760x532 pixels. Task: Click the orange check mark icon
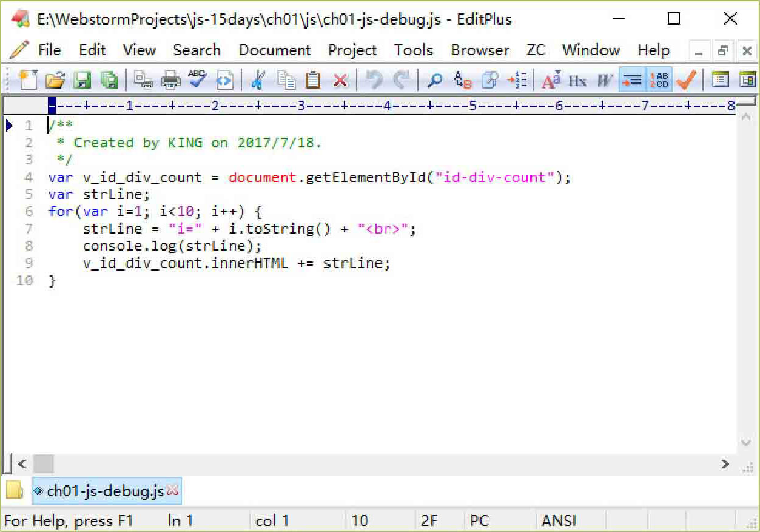coord(686,80)
